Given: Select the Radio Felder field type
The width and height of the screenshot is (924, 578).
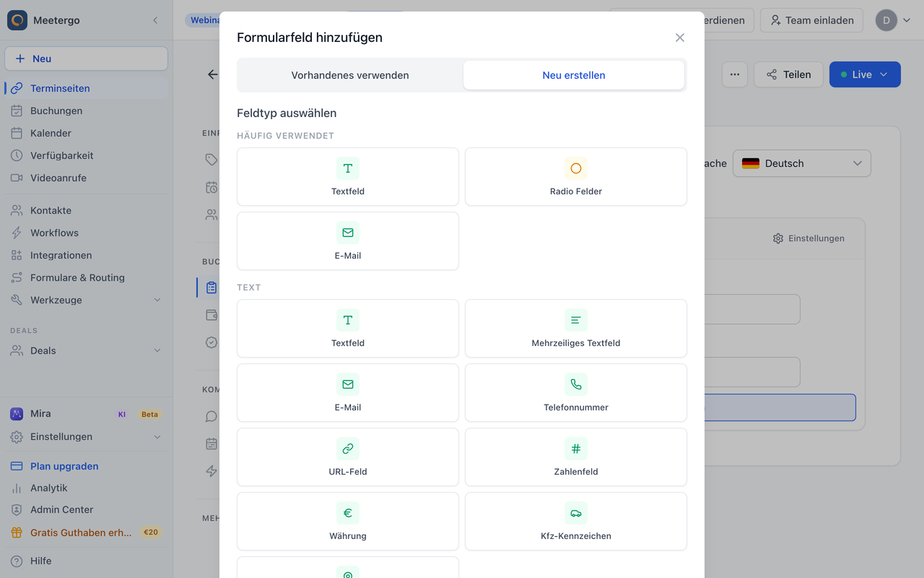Looking at the screenshot, I should 575,177.
